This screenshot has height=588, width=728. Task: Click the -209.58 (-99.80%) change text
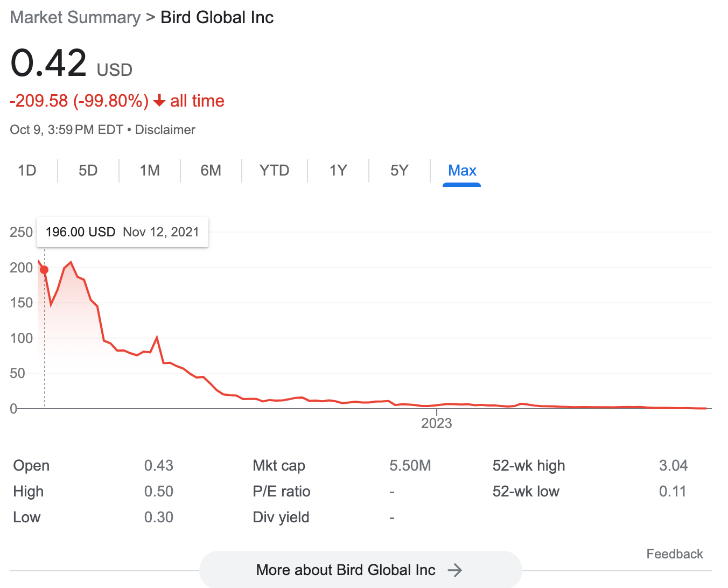point(79,101)
